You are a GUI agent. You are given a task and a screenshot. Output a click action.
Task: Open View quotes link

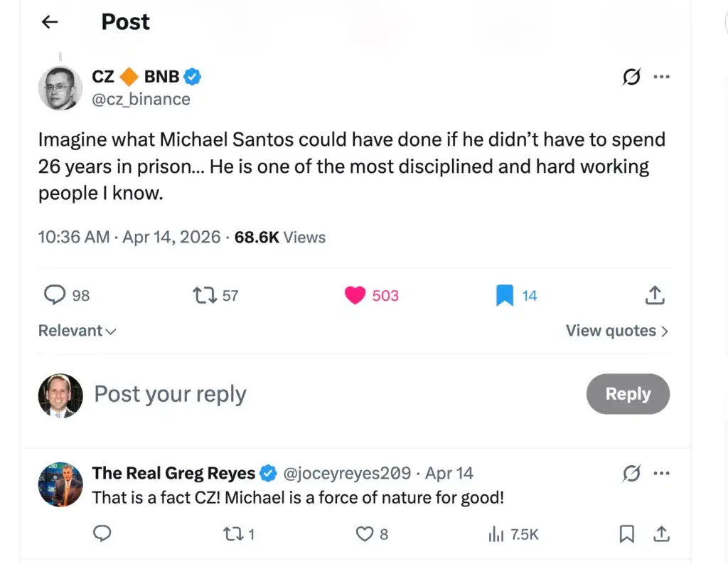pyautogui.click(x=616, y=331)
